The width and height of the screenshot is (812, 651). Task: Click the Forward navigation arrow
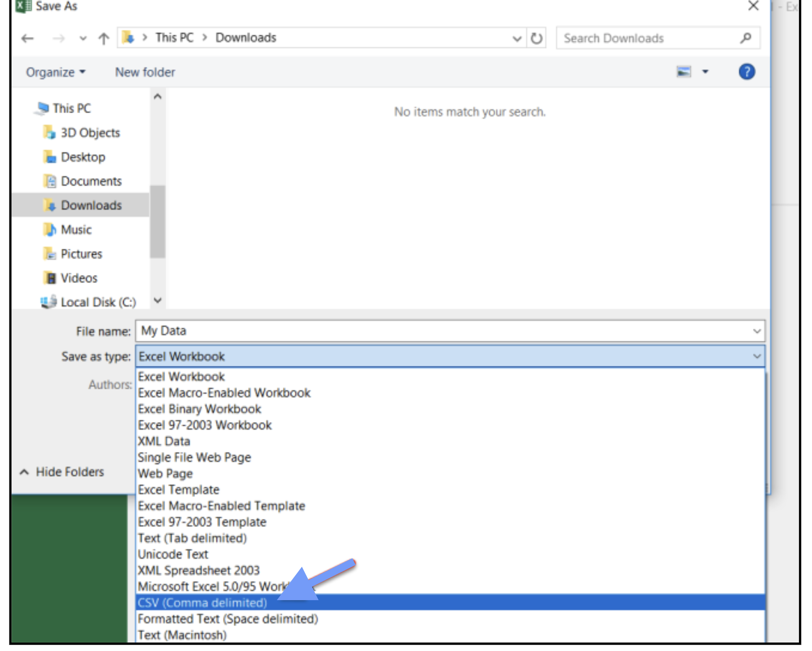[x=58, y=38]
